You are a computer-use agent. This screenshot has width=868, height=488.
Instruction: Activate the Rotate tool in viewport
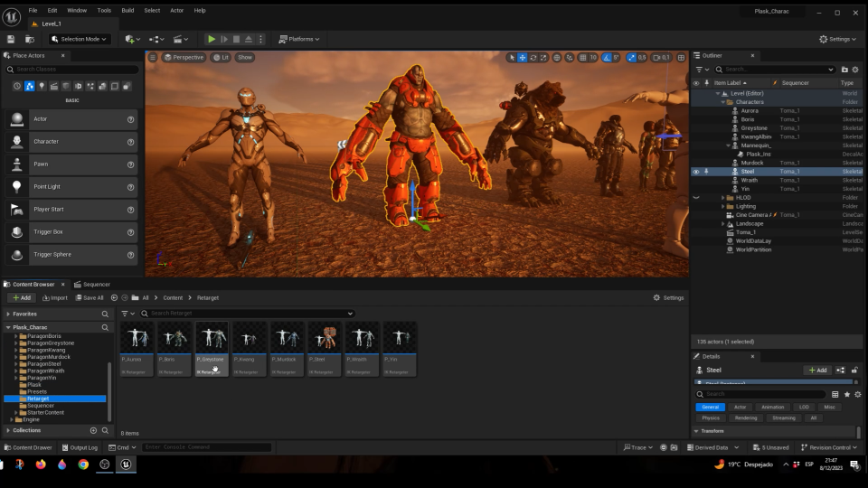(533, 58)
